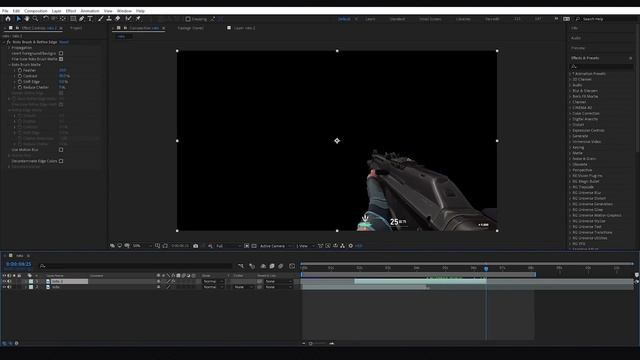Screen dimensions: 640x360
Task: Click the snapshot camera icon in viewer
Action: click(x=196, y=246)
